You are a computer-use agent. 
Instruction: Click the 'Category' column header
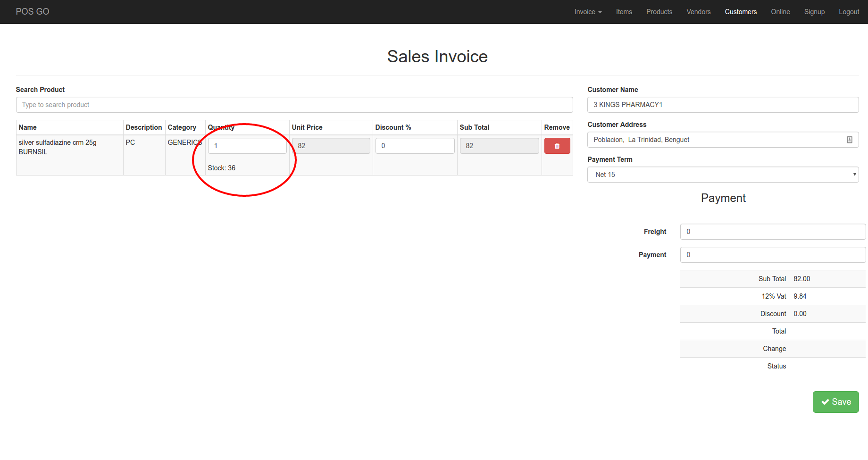(x=182, y=127)
